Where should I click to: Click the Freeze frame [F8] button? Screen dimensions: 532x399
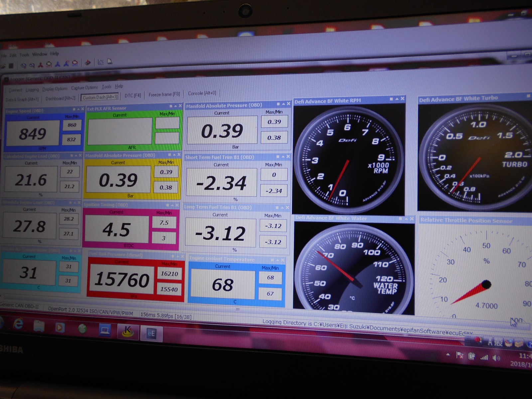point(164,94)
